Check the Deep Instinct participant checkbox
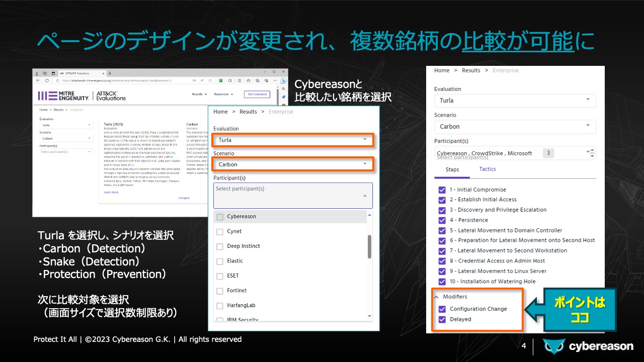Screen dimensions: 644x362 tap(220, 246)
